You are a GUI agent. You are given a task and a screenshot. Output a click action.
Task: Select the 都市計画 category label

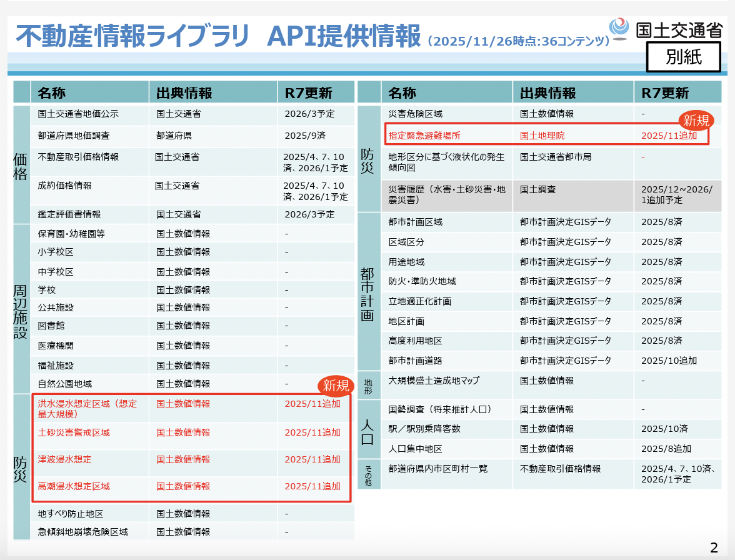(367, 294)
